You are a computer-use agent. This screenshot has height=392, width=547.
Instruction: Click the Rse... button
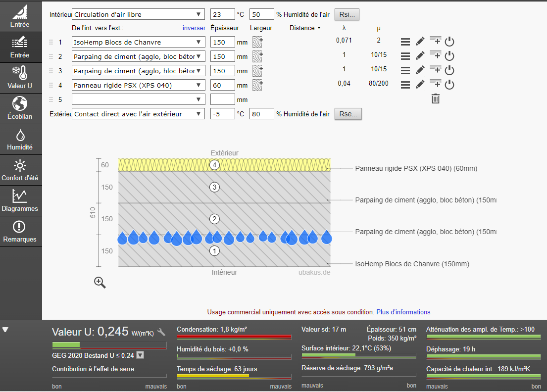(348, 114)
